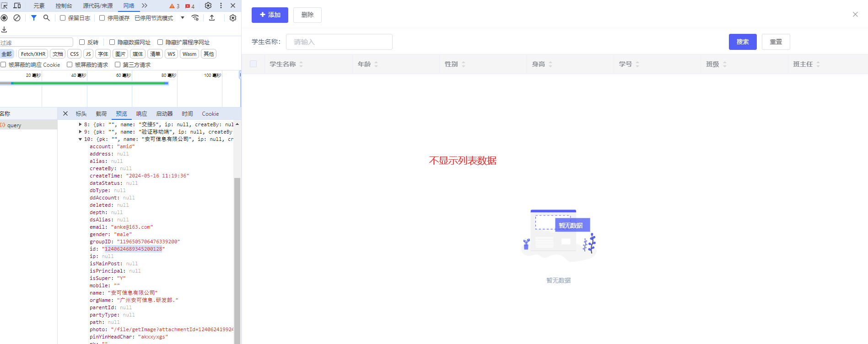Click the inspect element picker icon
Viewport: 868px width, 344px height.
pos(4,5)
